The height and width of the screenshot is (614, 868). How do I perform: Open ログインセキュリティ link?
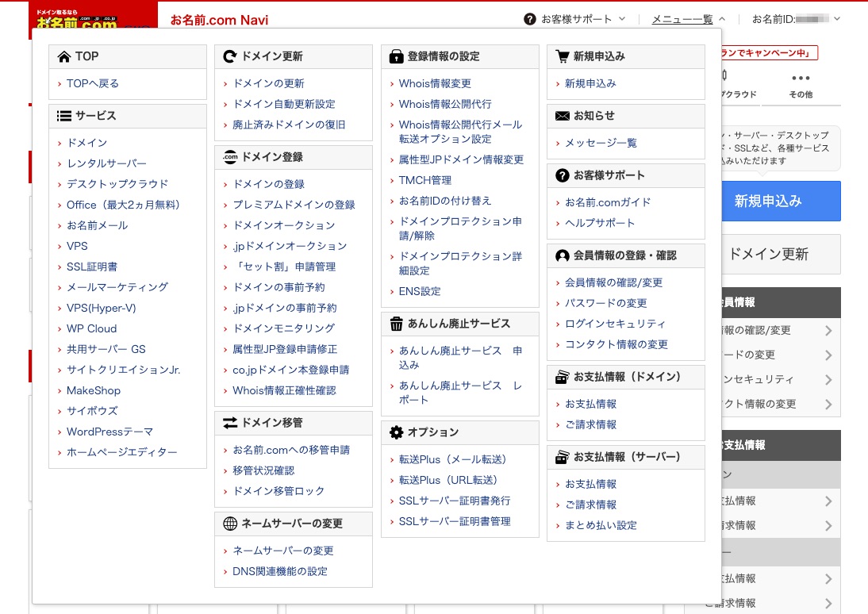click(615, 324)
